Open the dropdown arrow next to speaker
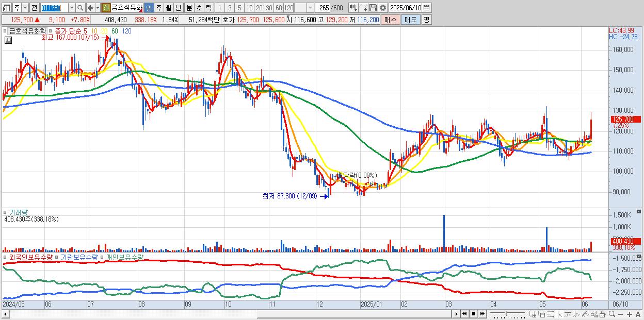644x320 pixels. 98,8
